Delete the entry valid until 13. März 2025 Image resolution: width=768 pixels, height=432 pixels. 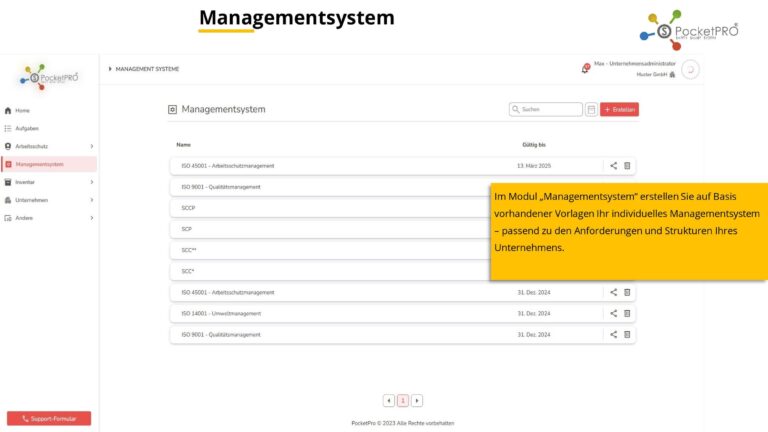point(628,165)
